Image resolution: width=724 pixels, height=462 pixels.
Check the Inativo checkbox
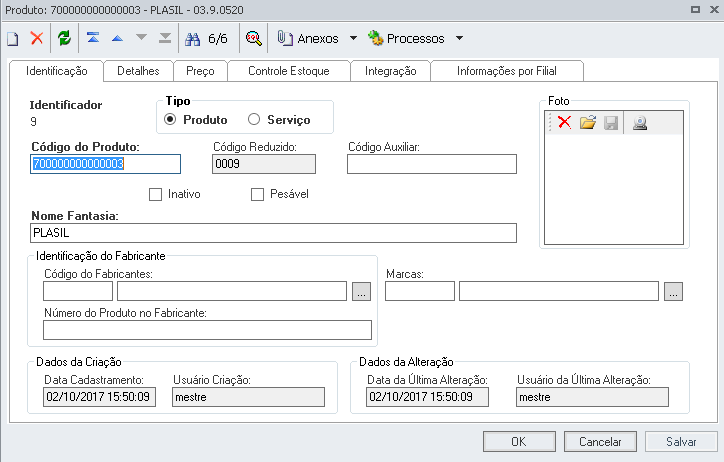click(156, 194)
